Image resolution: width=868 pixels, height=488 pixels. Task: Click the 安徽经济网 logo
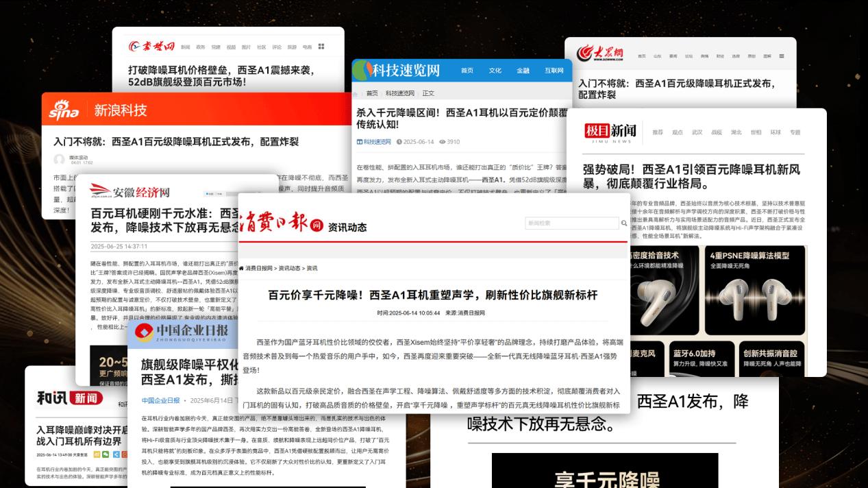(130, 191)
